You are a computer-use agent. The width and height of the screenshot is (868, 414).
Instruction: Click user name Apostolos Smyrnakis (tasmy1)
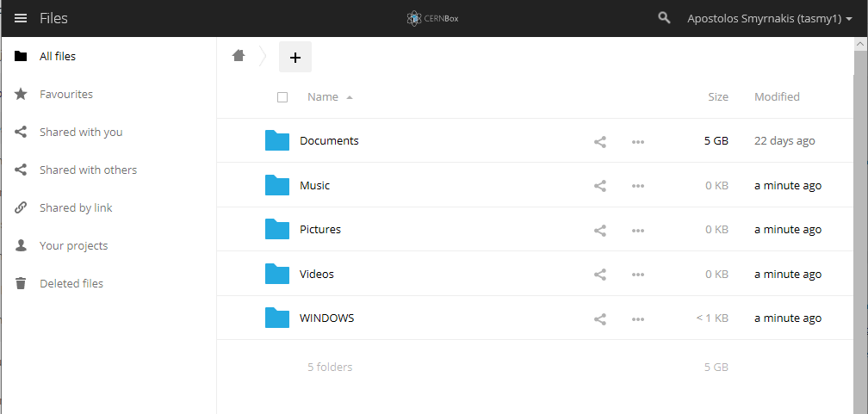(765, 19)
